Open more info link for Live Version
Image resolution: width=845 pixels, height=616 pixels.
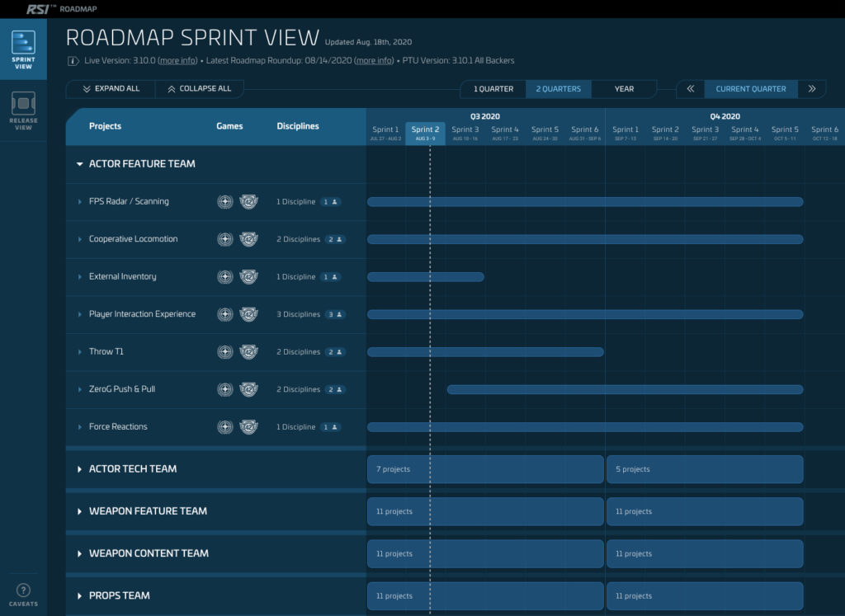pos(177,61)
